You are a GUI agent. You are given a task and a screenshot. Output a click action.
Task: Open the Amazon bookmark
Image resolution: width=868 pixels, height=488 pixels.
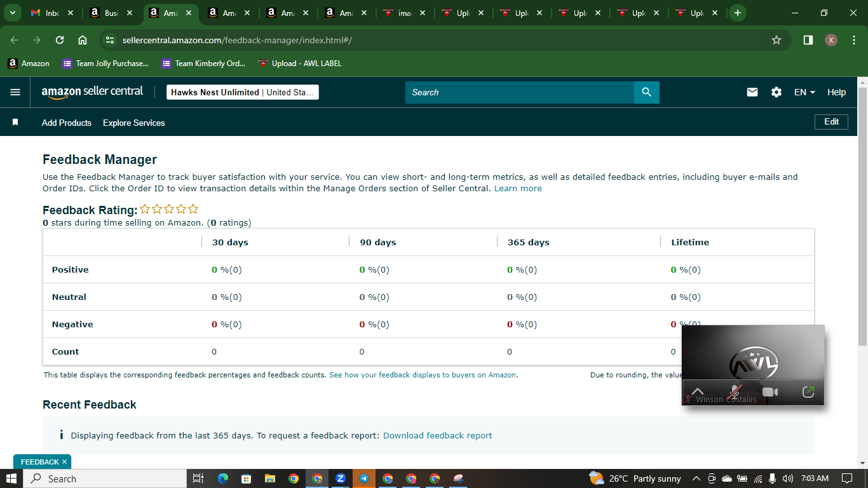[29, 64]
